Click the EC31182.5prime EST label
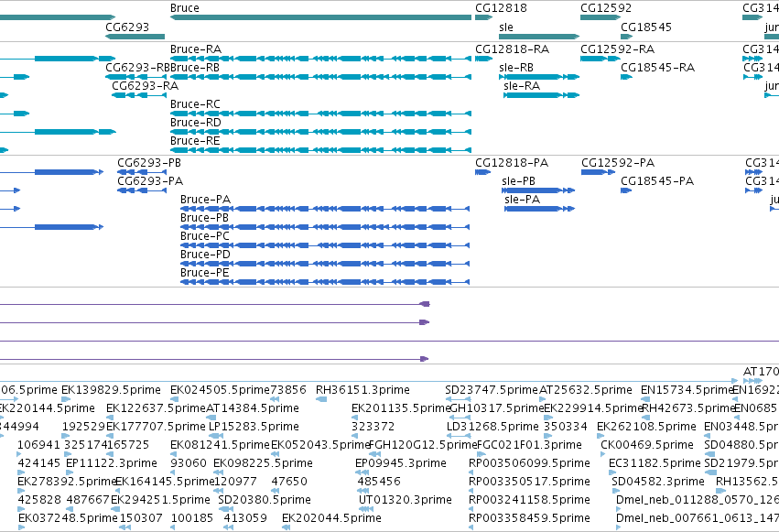779x532 pixels. [655, 463]
